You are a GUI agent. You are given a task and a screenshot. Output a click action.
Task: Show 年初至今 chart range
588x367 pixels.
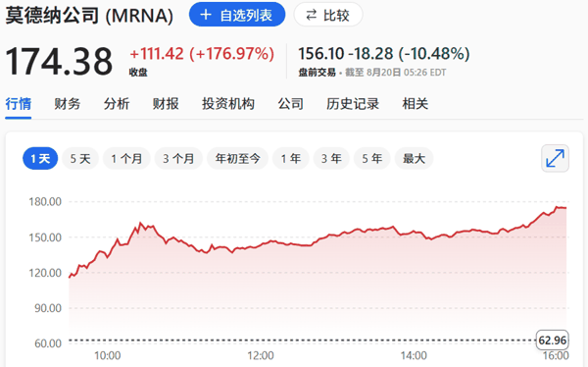(237, 159)
